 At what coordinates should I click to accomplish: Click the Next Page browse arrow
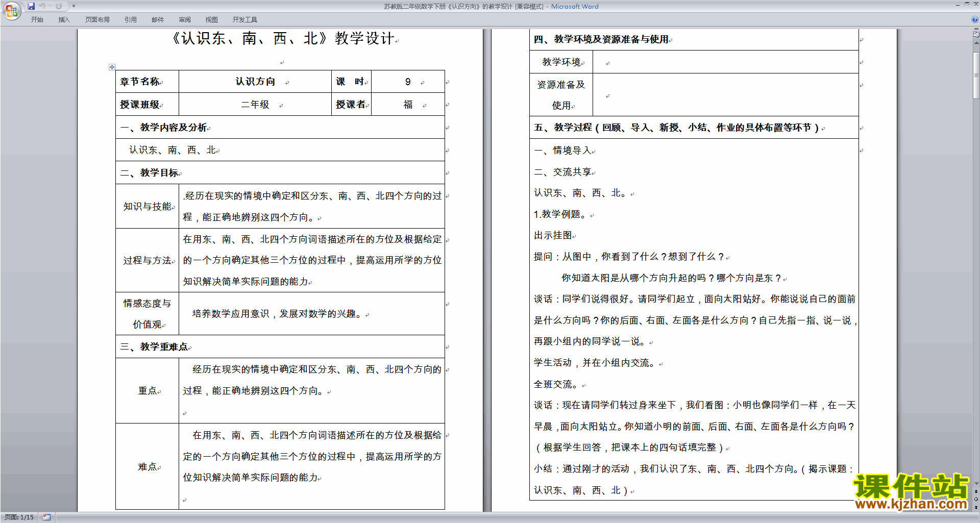[x=976, y=507]
